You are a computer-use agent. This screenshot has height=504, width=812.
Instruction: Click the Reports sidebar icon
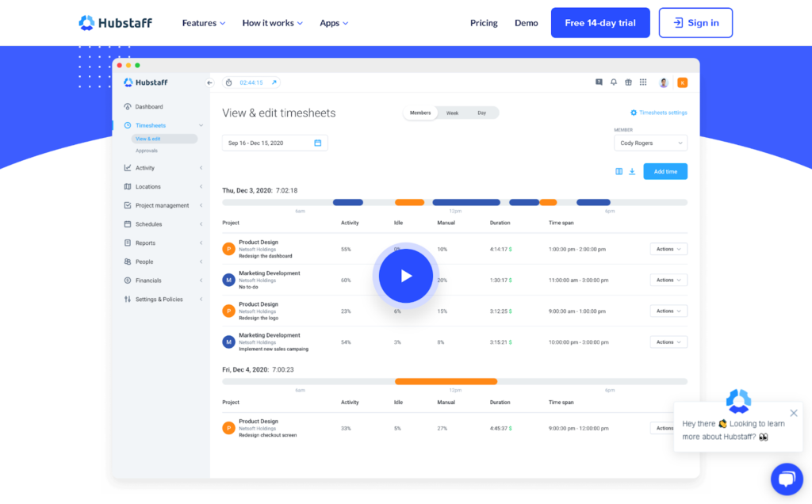[128, 242]
